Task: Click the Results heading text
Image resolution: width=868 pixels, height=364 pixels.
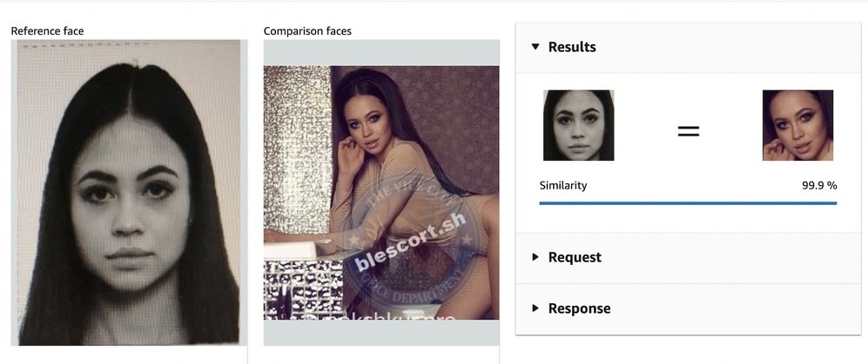Action: pos(572,47)
